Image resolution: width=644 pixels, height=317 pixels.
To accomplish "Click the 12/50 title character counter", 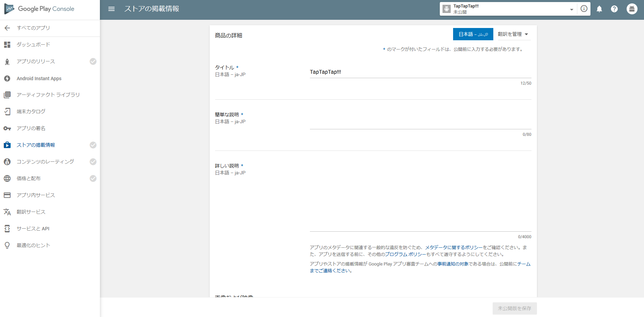I will [x=526, y=83].
